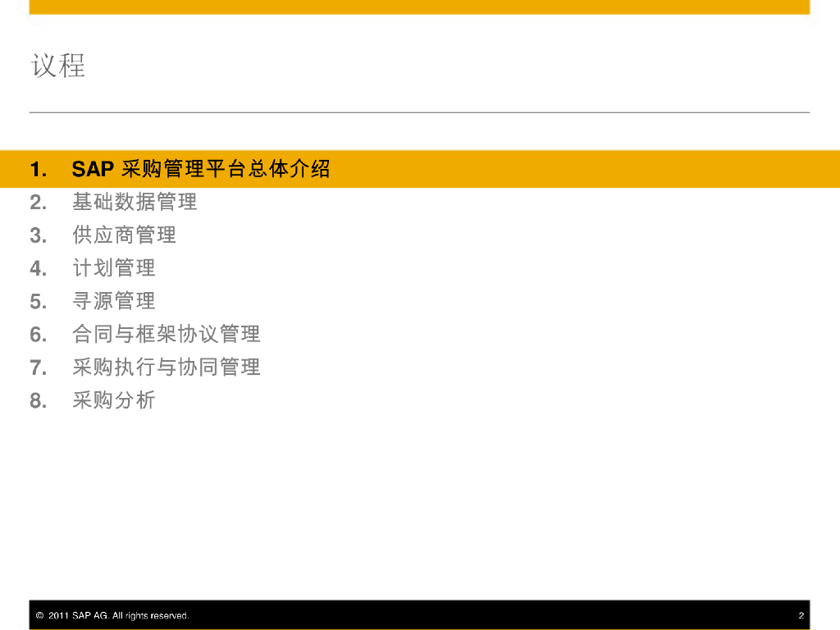Select 供应商管理 in the agenda list

(124, 235)
